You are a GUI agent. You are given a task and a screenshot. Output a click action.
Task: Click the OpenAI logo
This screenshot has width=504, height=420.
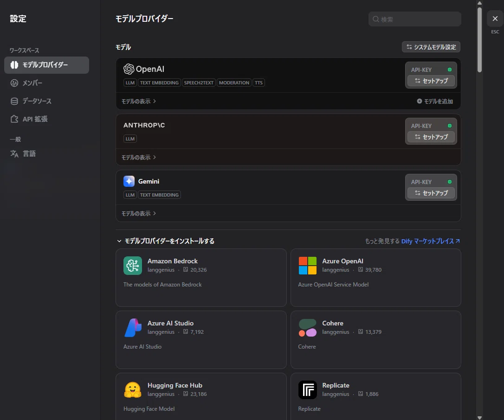pos(144,69)
